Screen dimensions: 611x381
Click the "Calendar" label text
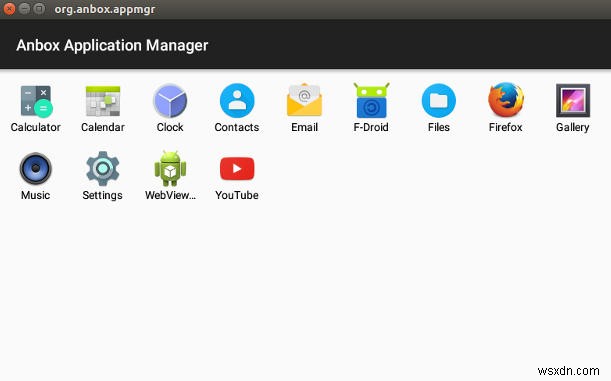tap(103, 127)
